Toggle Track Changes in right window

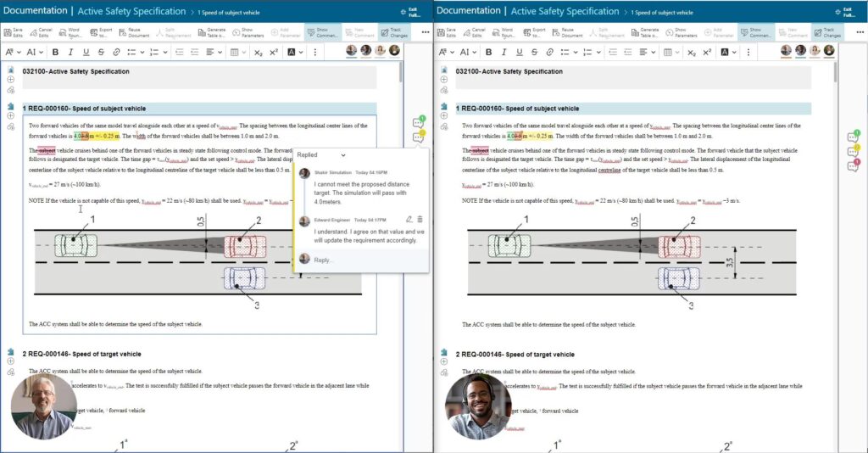(827, 33)
